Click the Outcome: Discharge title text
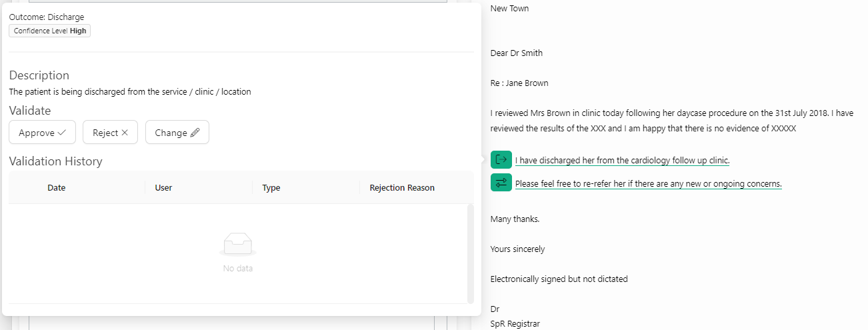 pyautogui.click(x=47, y=17)
